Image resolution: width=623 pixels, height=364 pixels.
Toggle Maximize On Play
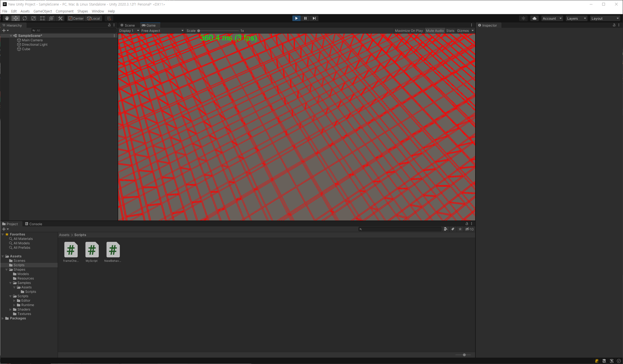click(409, 31)
